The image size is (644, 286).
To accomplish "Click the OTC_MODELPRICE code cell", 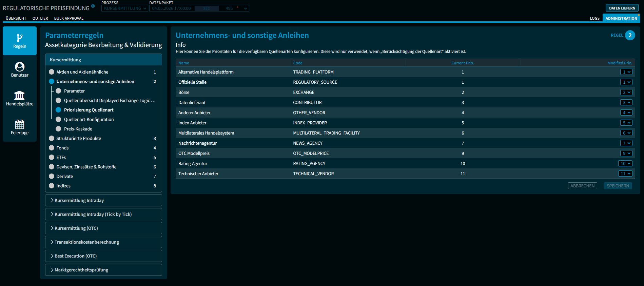I will coord(311,153).
